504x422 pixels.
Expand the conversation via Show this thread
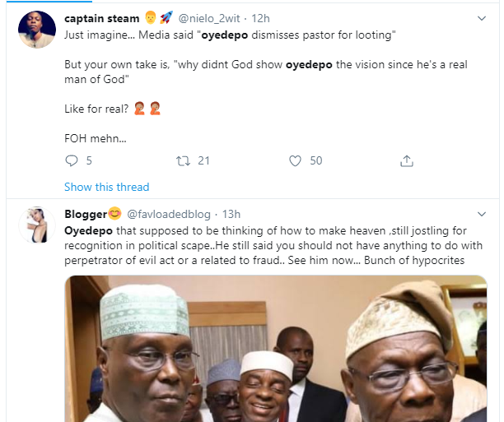(106, 187)
